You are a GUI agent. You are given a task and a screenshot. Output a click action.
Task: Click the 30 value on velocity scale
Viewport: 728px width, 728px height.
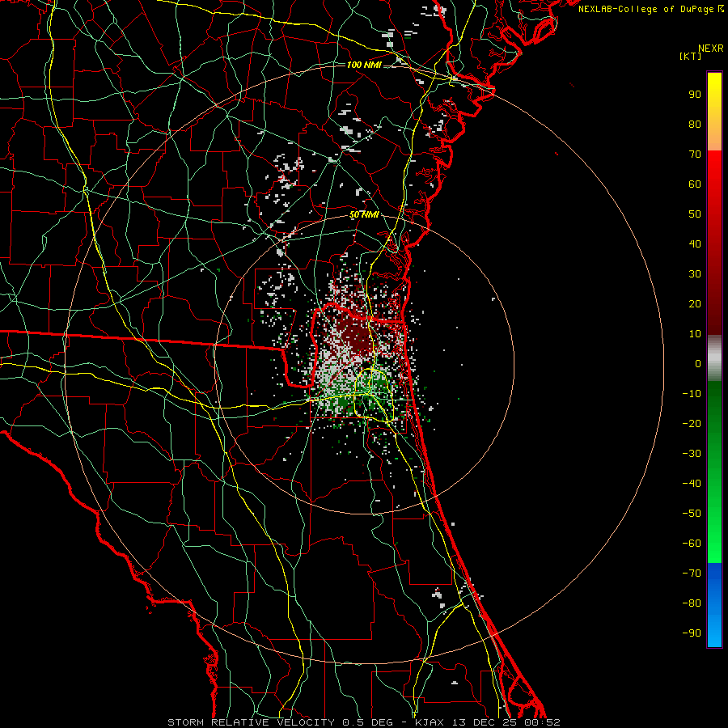pyautogui.click(x=695, y=274)
